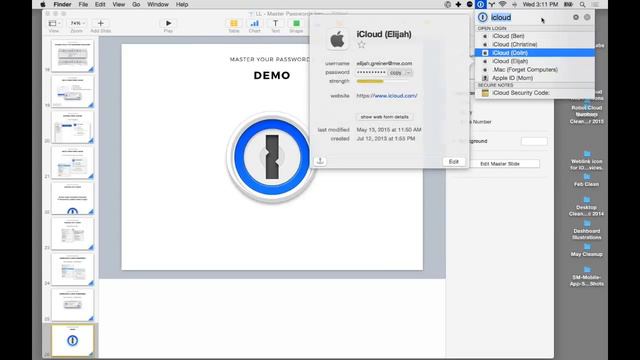
Task: Open the https://www.icloud.com/ website link
Action: point(387,96)
